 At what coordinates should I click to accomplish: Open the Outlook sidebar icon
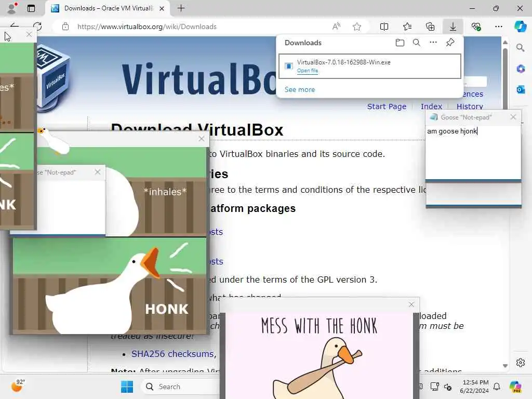[521, 89]
